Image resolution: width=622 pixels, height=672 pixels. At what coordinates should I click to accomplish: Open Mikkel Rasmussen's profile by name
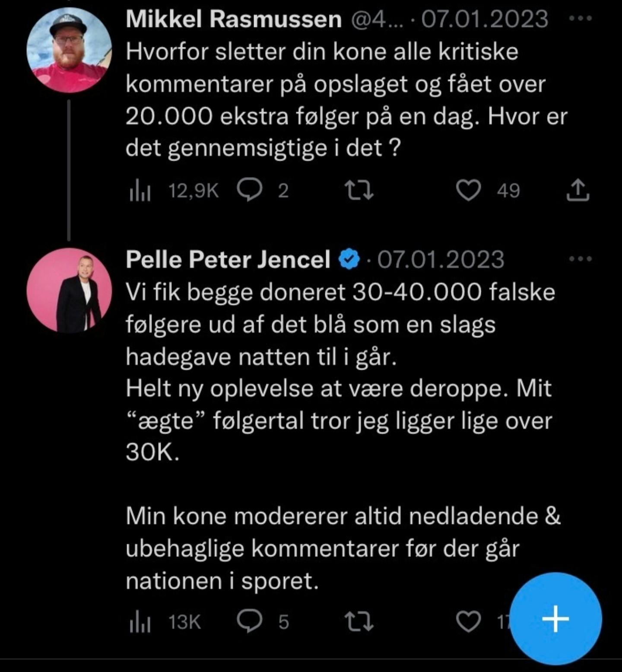point(234,19)
